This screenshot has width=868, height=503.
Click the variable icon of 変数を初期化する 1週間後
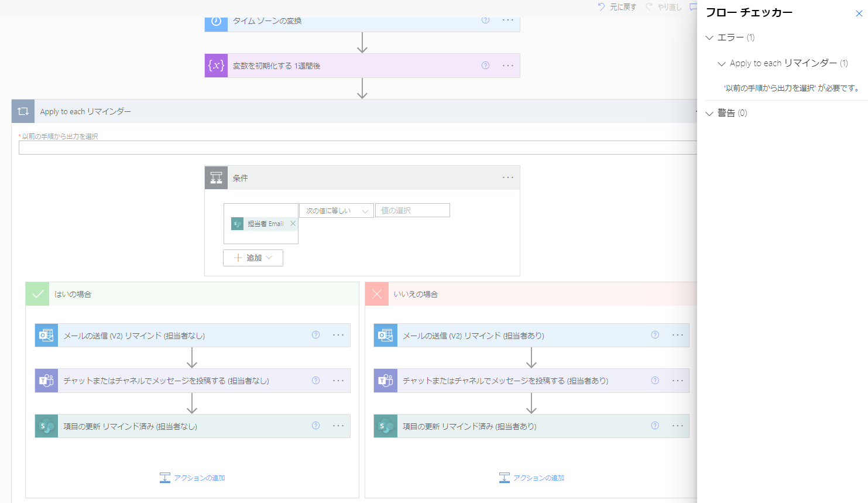pyautogui.click(x=216, y=66)
